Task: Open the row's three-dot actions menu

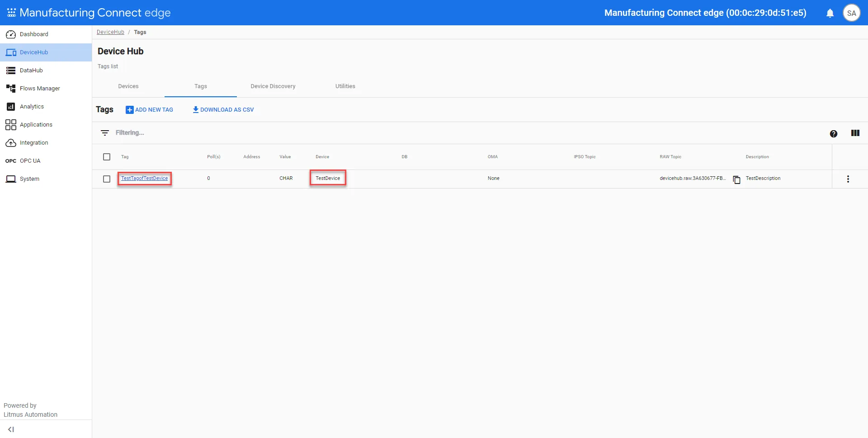Action: (848, 179)
